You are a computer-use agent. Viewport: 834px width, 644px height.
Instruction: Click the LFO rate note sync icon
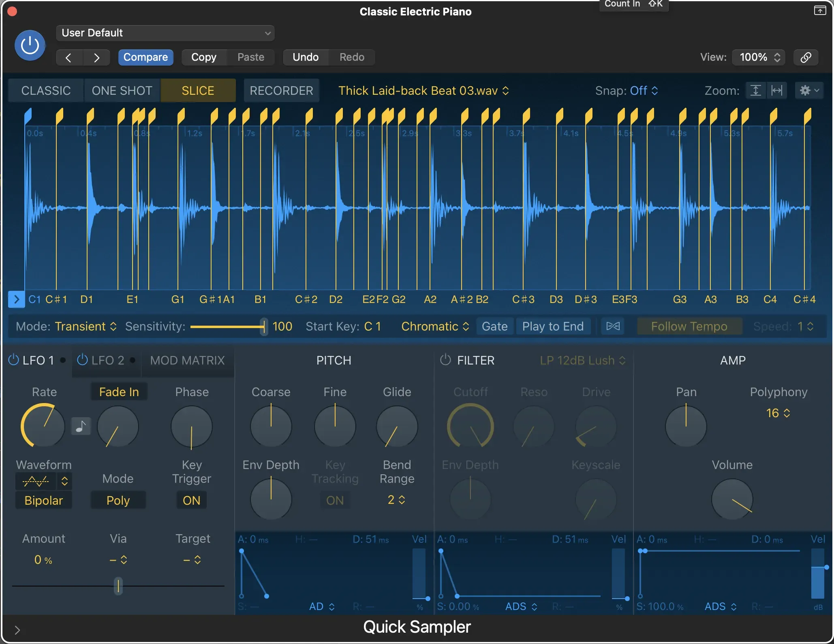click(x=81, y=426)
